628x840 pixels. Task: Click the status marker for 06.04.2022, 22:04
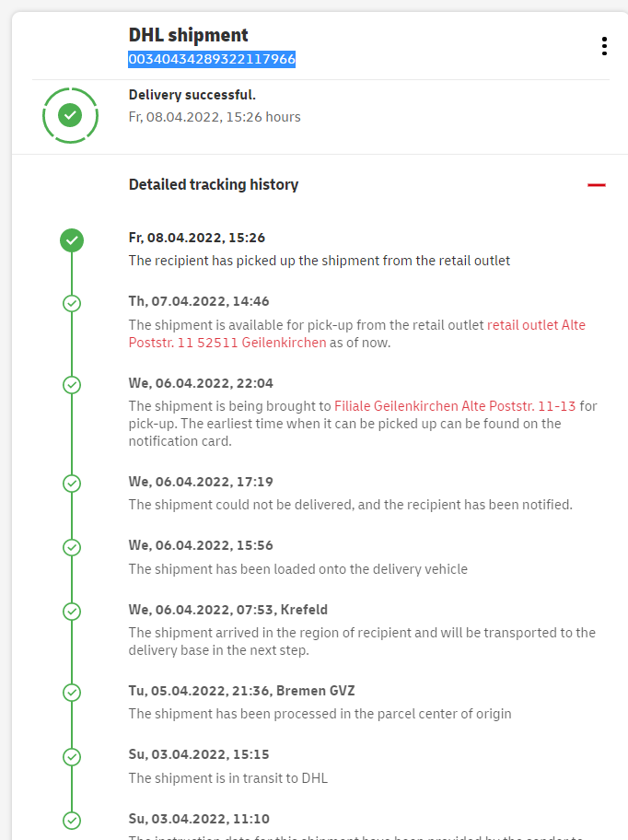pyautogui.click(x=72, y=384)
